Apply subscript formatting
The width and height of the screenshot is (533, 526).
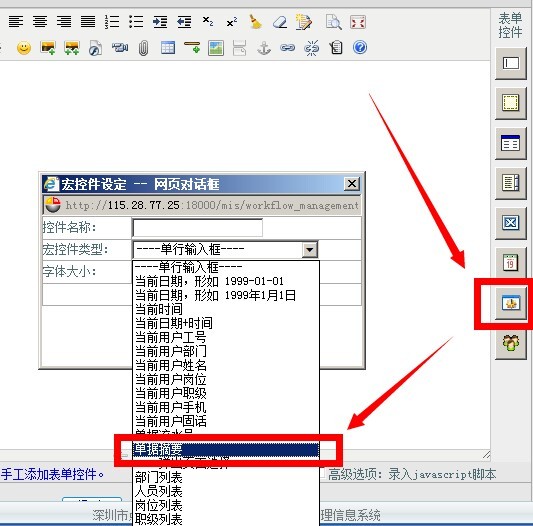(x=208, y=22)
